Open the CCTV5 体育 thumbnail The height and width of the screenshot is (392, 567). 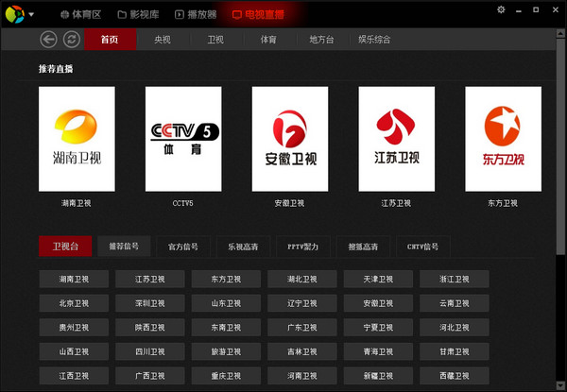[x=183, y=139]
